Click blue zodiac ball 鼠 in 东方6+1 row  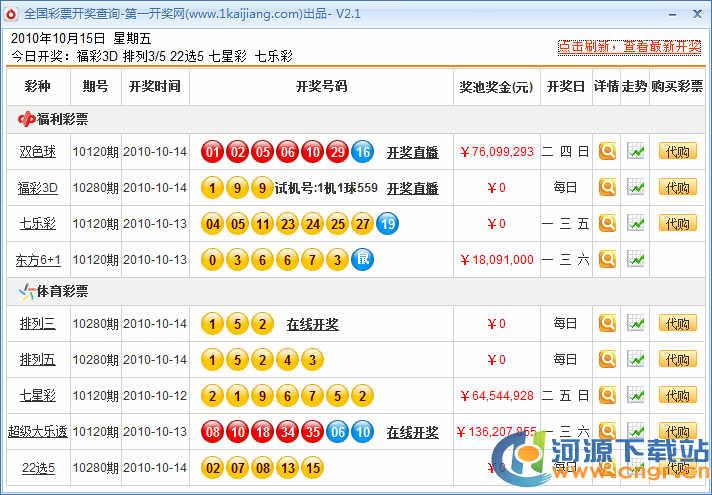point(362,259)
